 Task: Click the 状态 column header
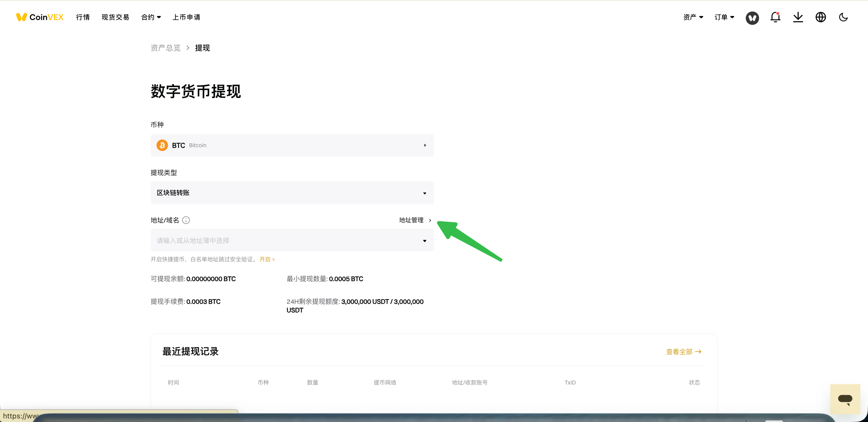click(x=694, y=382)
